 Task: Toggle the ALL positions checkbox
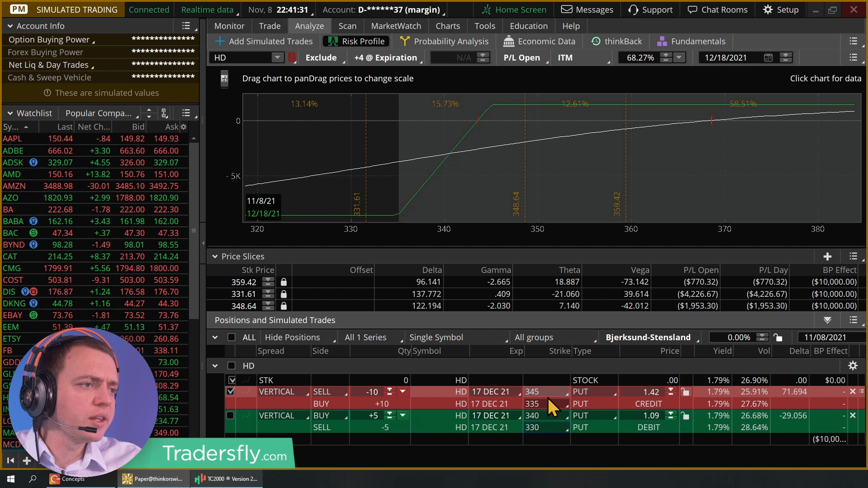coord(231,337)
